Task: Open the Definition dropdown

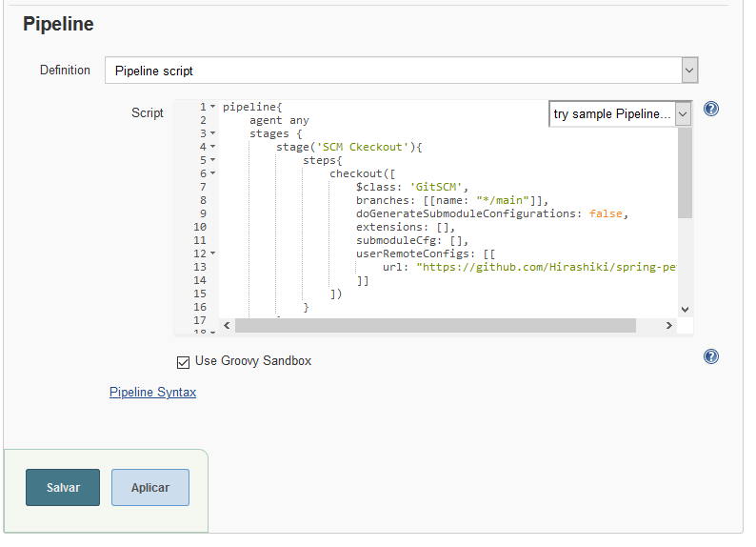Action: 689,71
